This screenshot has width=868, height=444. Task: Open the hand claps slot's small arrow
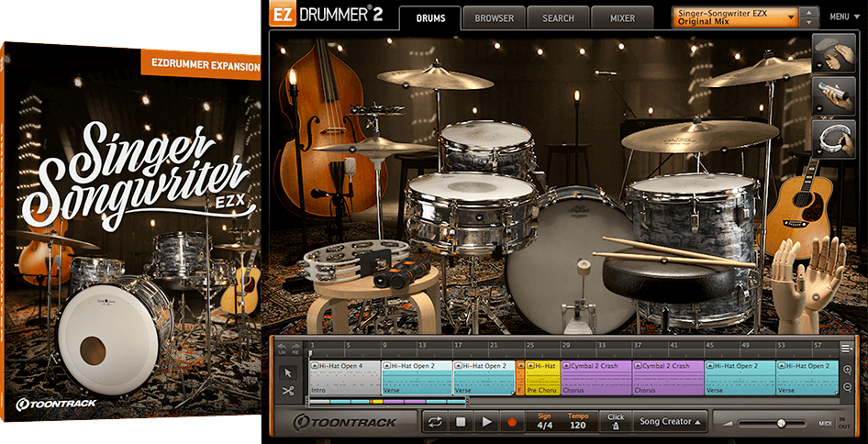tap(818, 65)
